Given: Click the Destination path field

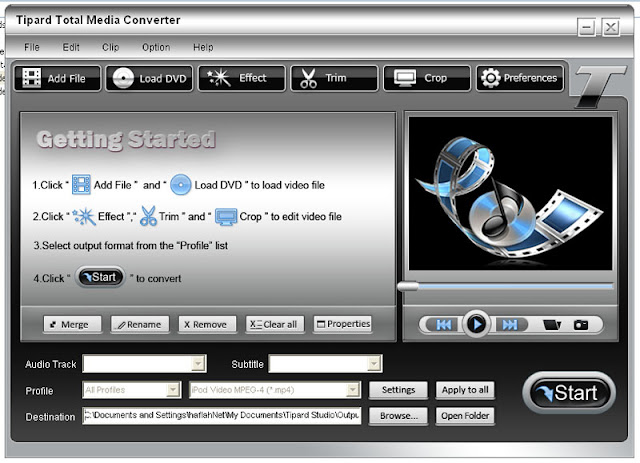Looking at the screenshot, I should (x=222, y=415).
